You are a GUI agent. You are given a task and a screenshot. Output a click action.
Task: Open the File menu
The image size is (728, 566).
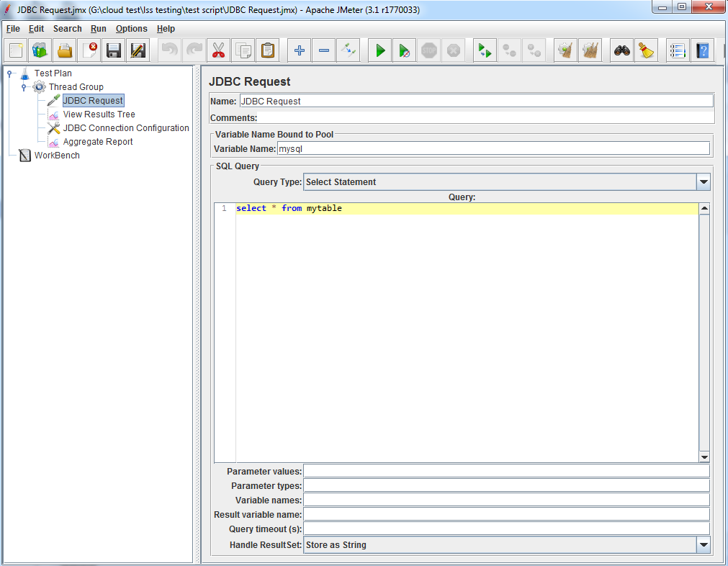13,29
